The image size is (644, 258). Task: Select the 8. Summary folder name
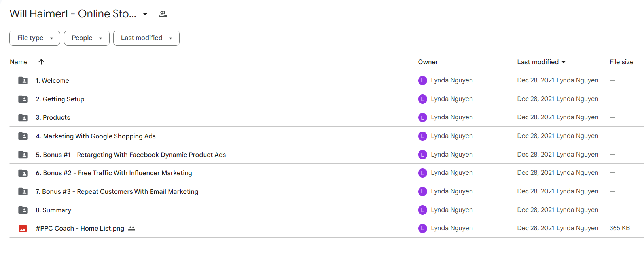point(53,210)
